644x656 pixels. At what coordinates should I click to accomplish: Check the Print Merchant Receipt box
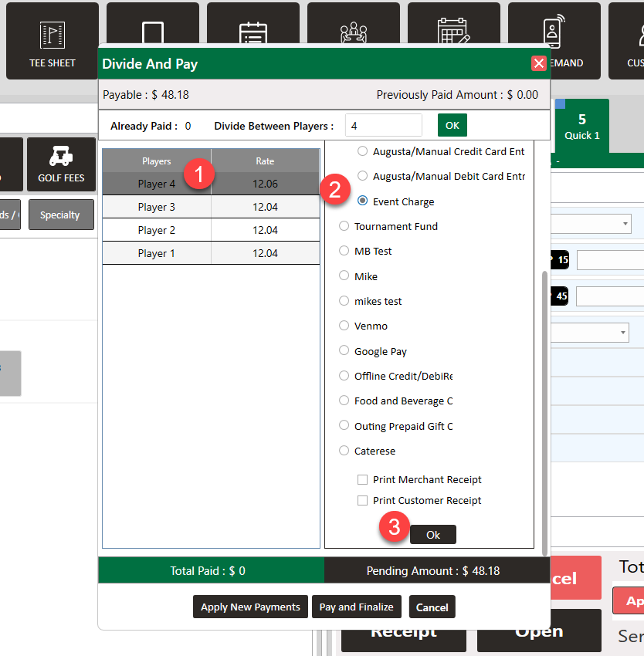tap(363, 480)
